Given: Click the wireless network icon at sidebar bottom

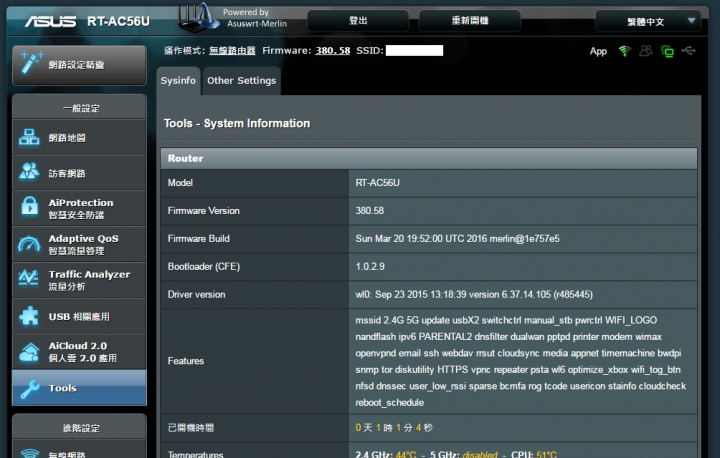Looking at the screenshot, I should [x=30, y=453].
